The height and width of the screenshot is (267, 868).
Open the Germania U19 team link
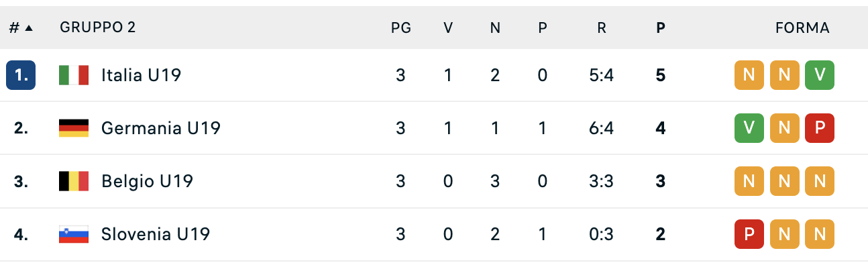click(161, 128)
